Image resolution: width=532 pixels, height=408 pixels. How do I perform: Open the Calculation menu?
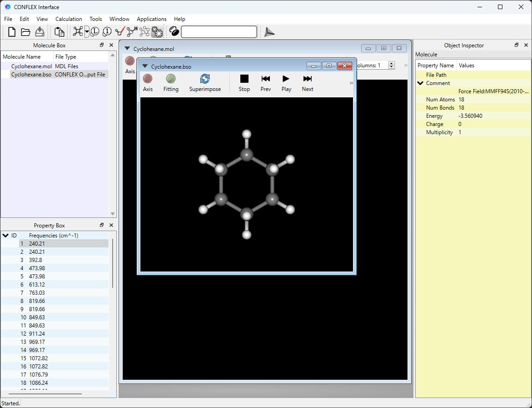click(69, 19)
